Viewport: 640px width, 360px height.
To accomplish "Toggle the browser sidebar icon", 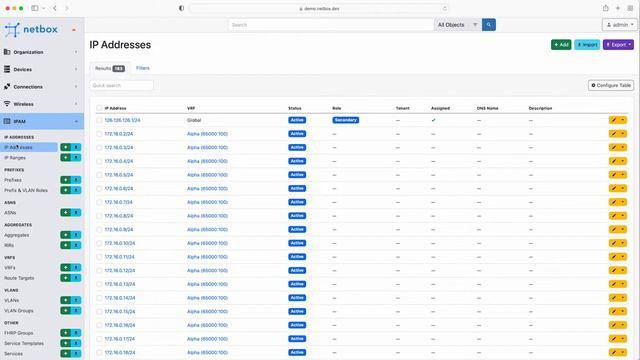I will pos(35,8).
